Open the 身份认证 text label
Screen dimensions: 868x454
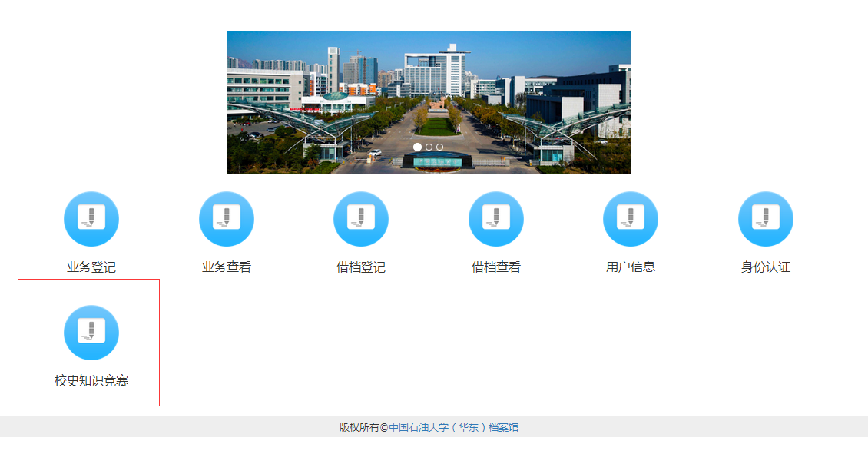(x=766, y=267)
